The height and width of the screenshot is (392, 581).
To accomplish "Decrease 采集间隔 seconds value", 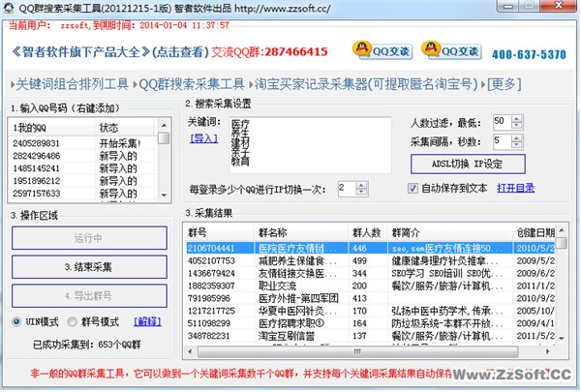I will [516, 145].
